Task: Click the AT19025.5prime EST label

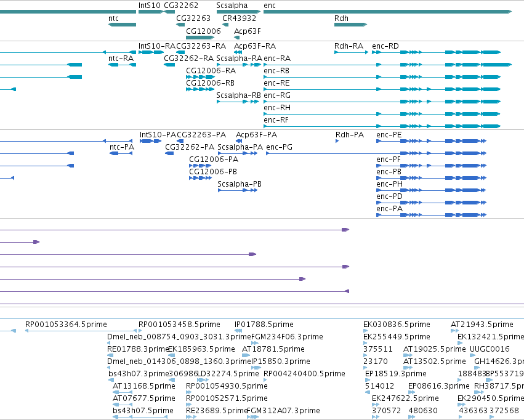Action: [x=435, y=350]
